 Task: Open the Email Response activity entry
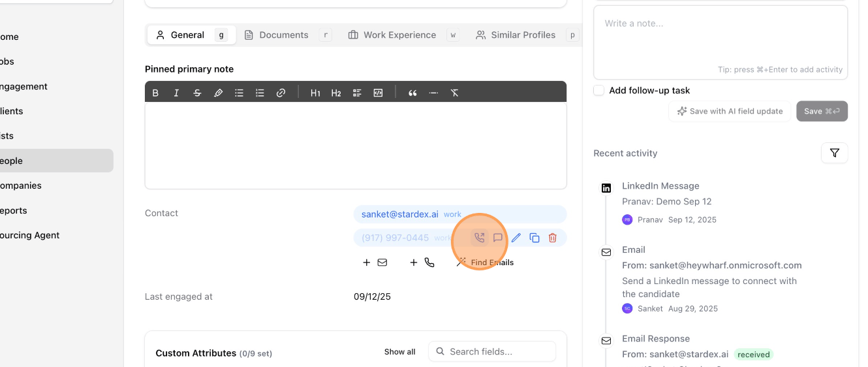pos(655,338)
